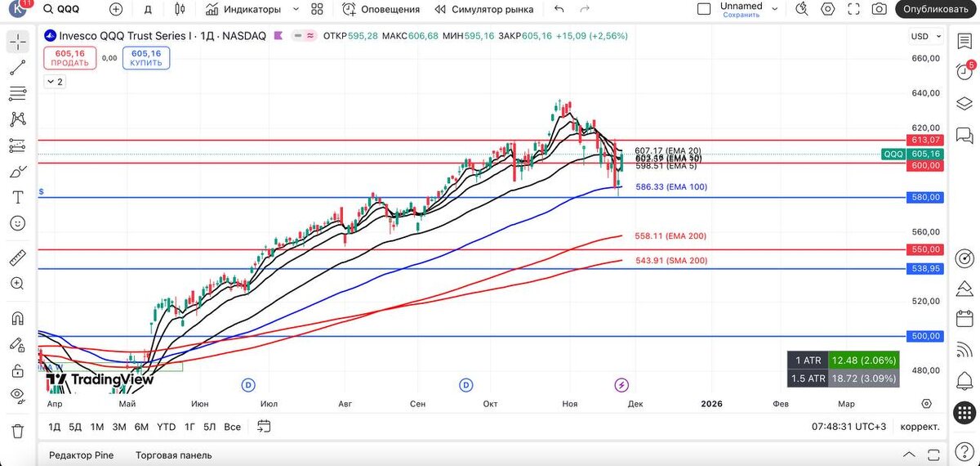Open the Д timeframe interval selector
Image resolution: width=980 pixels, height=466 pixels.
coord(148,9)
